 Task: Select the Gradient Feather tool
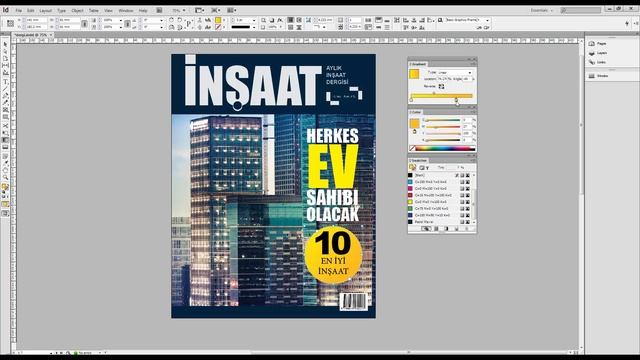tap(5, 147)
